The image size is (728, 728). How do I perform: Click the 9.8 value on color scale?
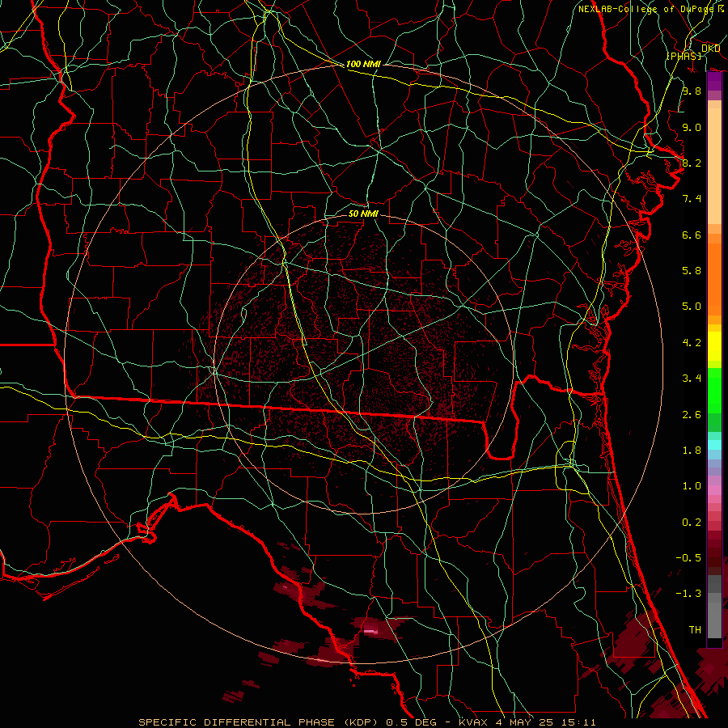pyautogui.click(x=692, y=91)
